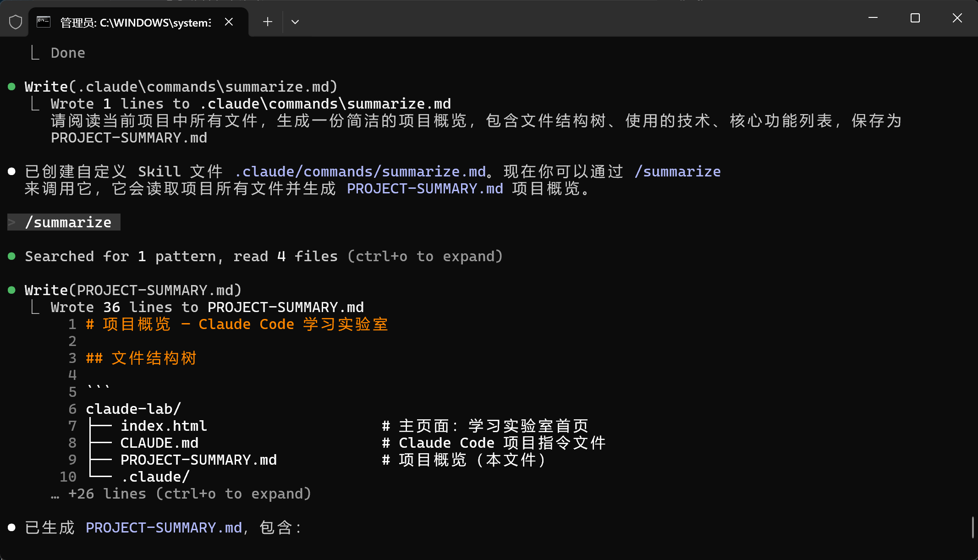
Task: Minimize the terminal window
Action: (873, 18)
